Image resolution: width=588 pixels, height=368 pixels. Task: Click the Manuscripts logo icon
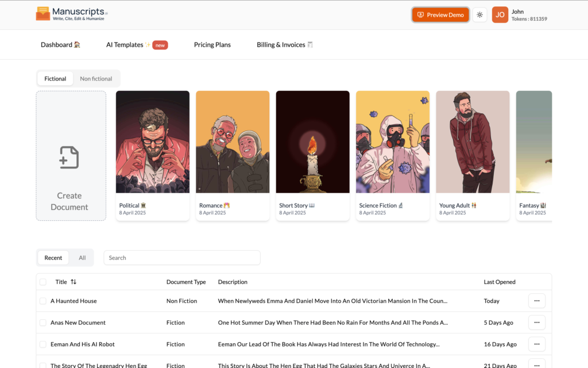point(43,14)
